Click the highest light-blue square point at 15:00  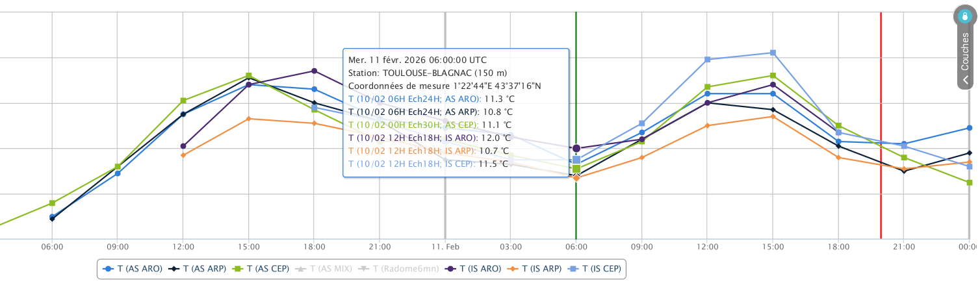[x=773, y=53]
